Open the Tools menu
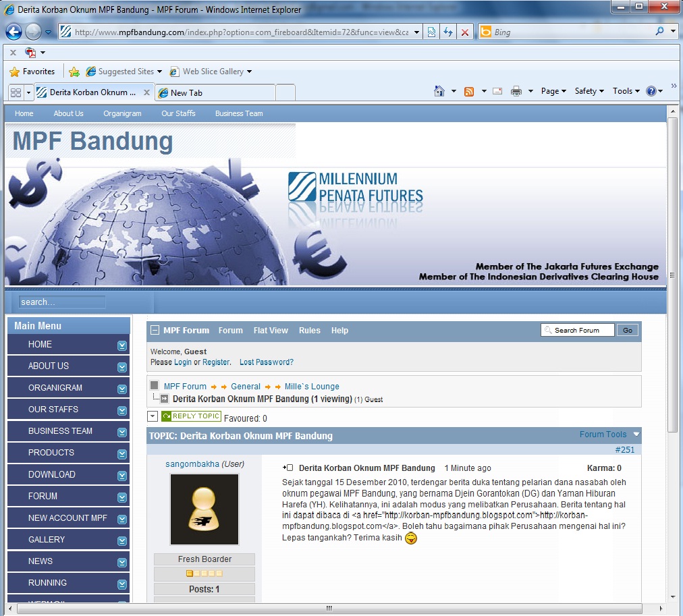 626,91
